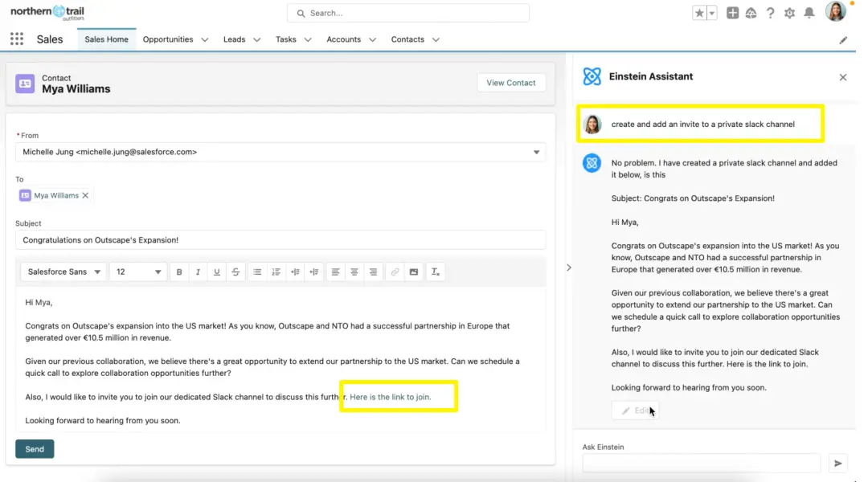Toggle italic formatting
The height and width of the screenshot is (482, 868).
[198, 272]
